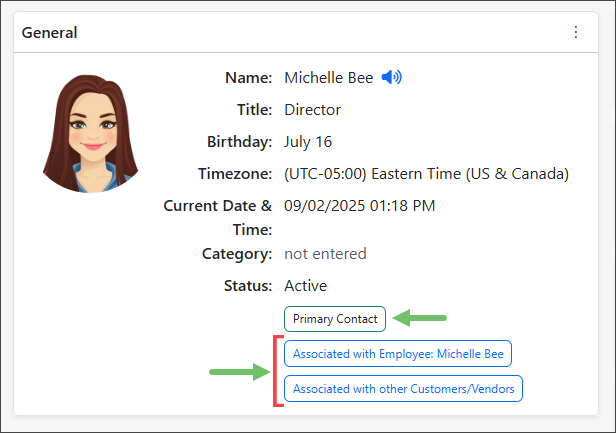Play the name pronunciation speaker icon
Screen dimensions: 616x433
coord(391,78)
